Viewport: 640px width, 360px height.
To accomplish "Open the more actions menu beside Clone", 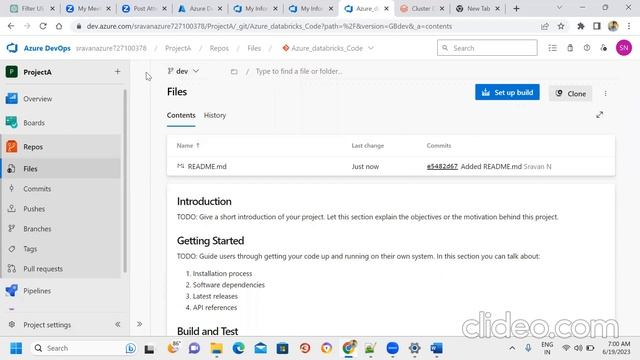I will (605, 93).
